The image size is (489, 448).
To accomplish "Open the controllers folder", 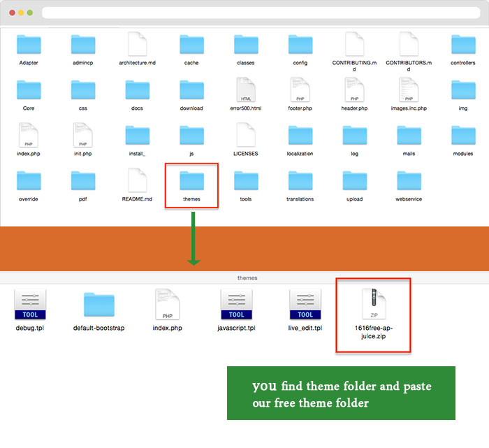I will coord(462,45).
